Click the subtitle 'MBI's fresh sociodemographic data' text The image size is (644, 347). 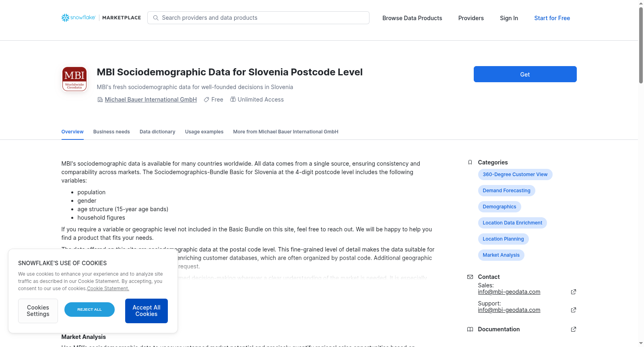click(x=195, y=87)
